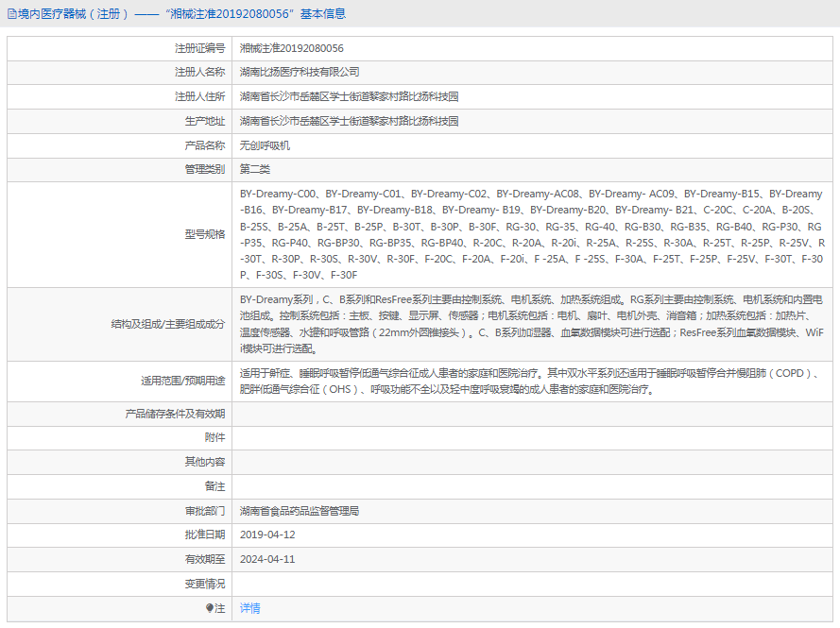Screen dimensions: 840x628
Task: Click the bullet icon next to 注
Action: pos(210,608)
